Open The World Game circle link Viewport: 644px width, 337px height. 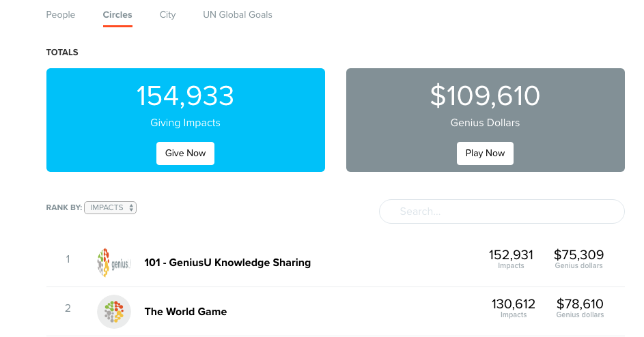click(x=186, y=312)
